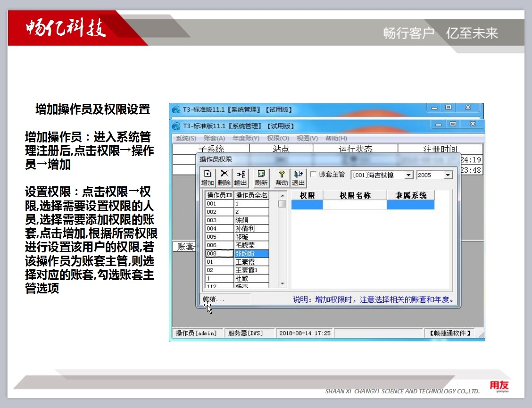This screenshot has height=408, width=532.
Task: Open the 帮助(H) menu
Action: click(x=336, y=138)
